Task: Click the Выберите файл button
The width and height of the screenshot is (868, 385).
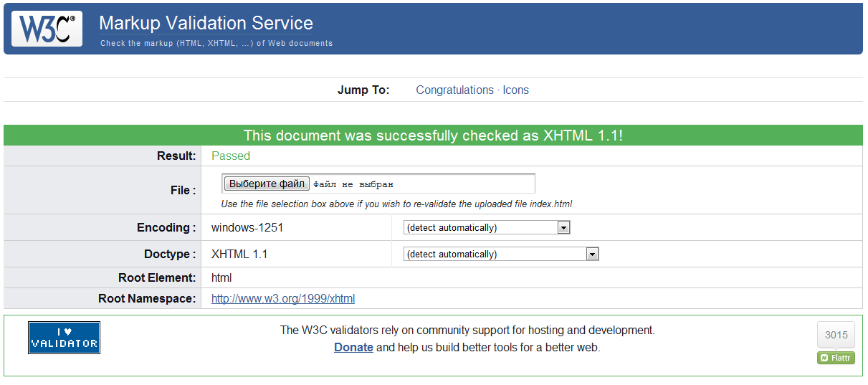Action: (x=267, y=184)
